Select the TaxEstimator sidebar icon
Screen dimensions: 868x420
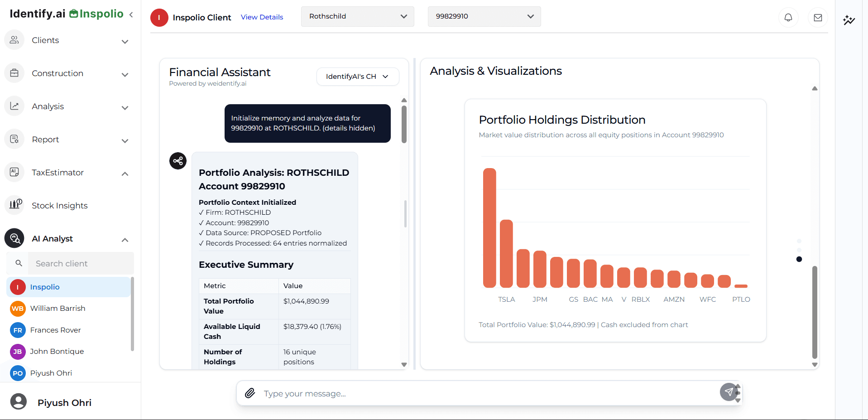14,172
